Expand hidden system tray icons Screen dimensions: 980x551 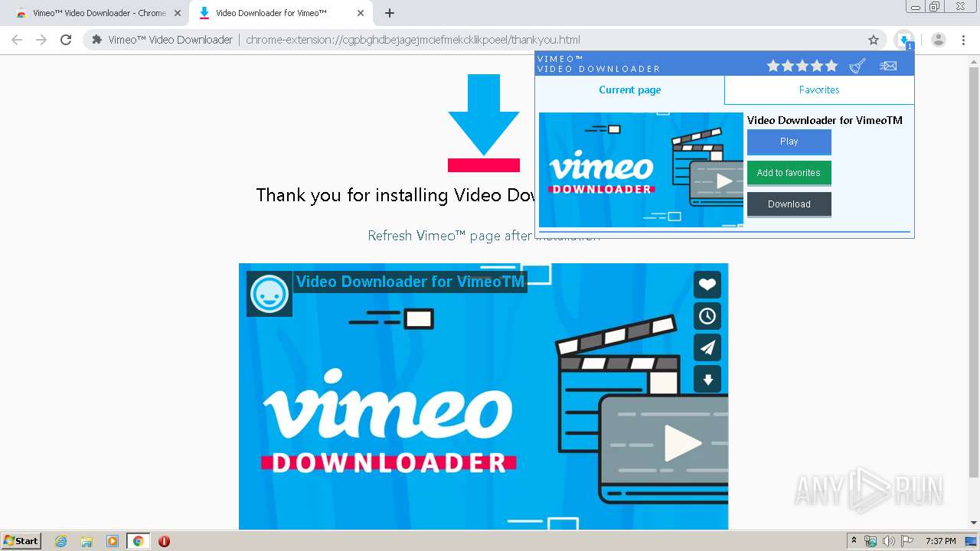(854, 540)
